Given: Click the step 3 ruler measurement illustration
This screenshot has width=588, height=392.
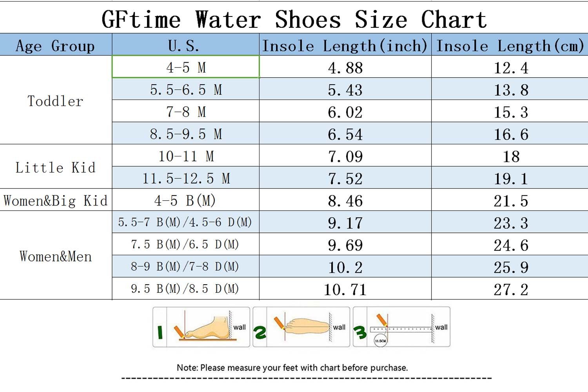Looking at the screenshot, I should coord(401,327).
